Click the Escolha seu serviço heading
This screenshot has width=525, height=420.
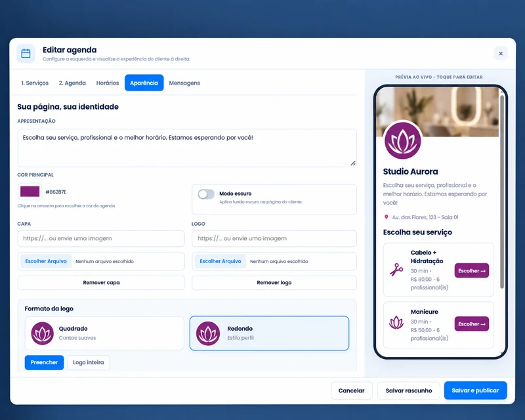click(417, 232)
